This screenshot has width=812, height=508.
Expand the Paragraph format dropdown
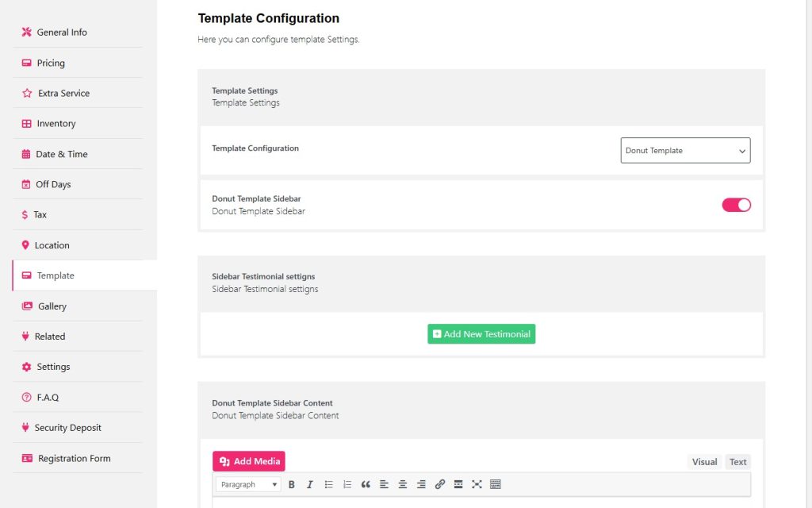tap(248, 484)
